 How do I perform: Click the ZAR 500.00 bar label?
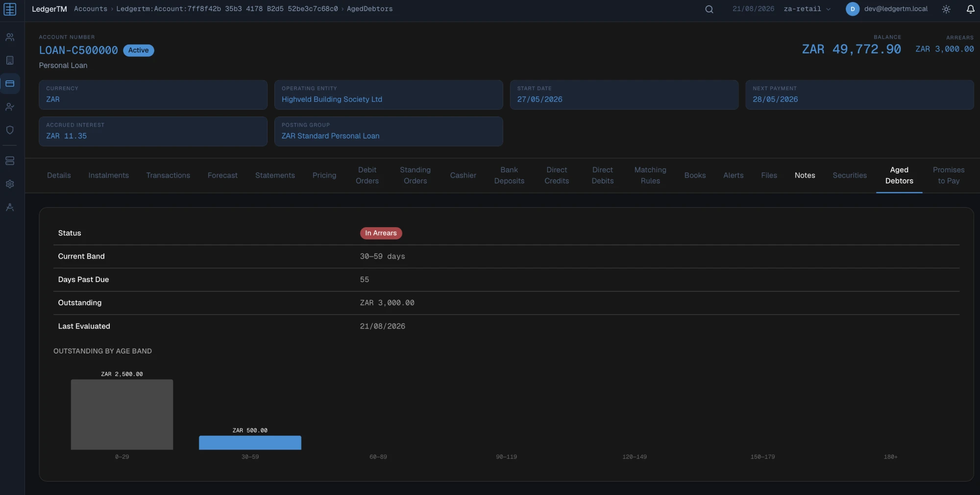coord(250,430)
